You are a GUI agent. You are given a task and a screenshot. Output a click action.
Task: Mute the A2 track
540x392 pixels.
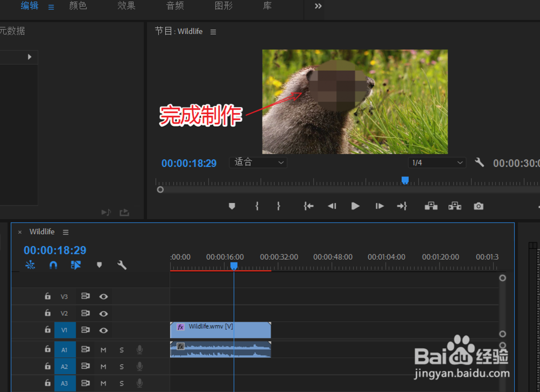pos(103,367)
